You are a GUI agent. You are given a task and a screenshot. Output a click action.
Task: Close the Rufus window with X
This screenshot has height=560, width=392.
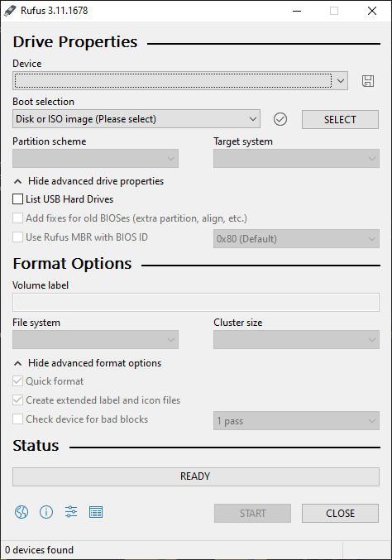click(372, 11)
